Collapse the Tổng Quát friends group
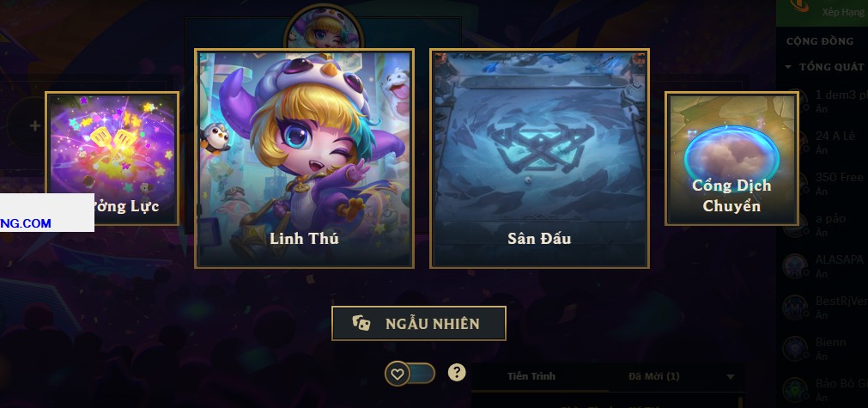This screenshot has width=868, height=408. 788,67
